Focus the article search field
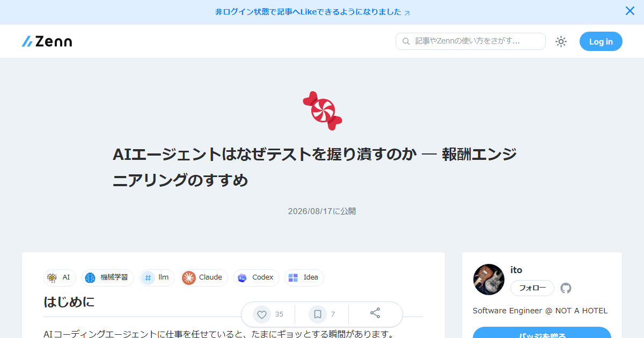Screen dimensions: 644x338 pyautogui.click(x=471, y=41)
